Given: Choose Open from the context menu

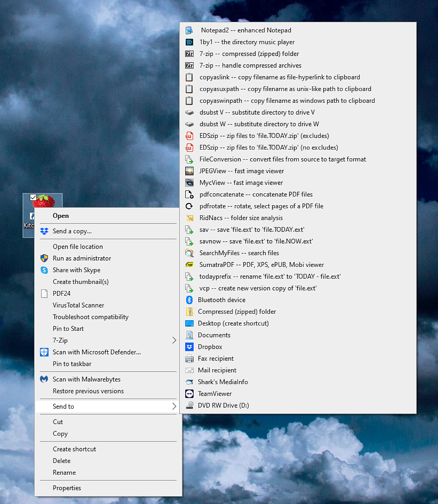Looking at the screenshot, I should point(108,216).
